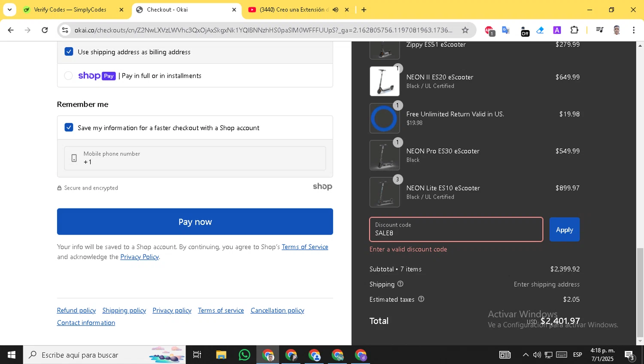Click the Mobile phone number field

point(195,158)
